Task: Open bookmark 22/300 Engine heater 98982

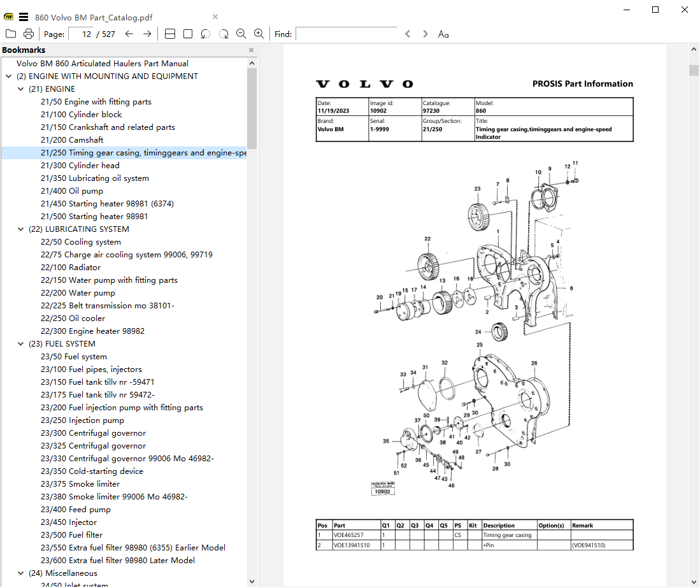Action: 92,331
